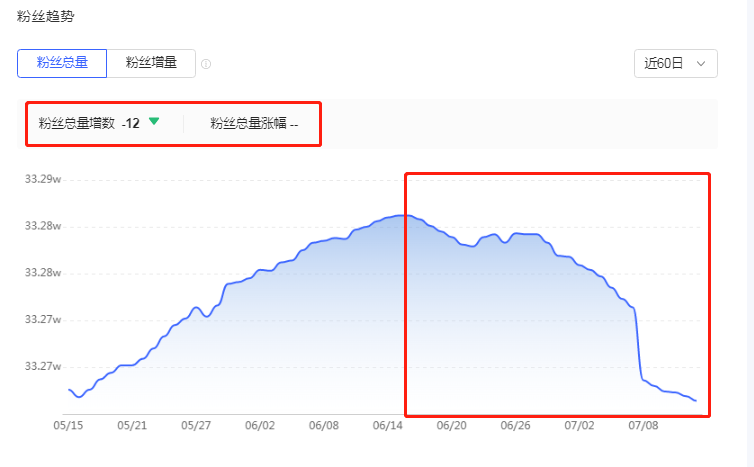The image size is (754, 467).
Task: Click the chart line's peak near 06/14
Action: (403, 215)
